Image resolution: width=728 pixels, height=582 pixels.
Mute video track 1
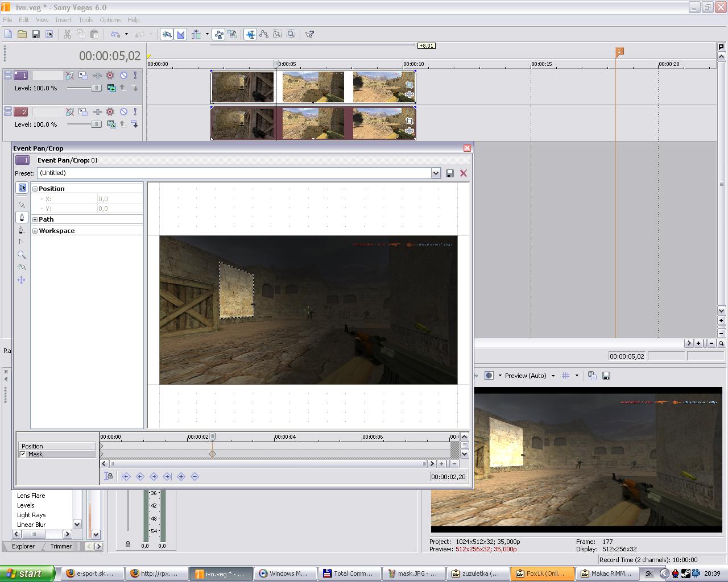(123, 75)
